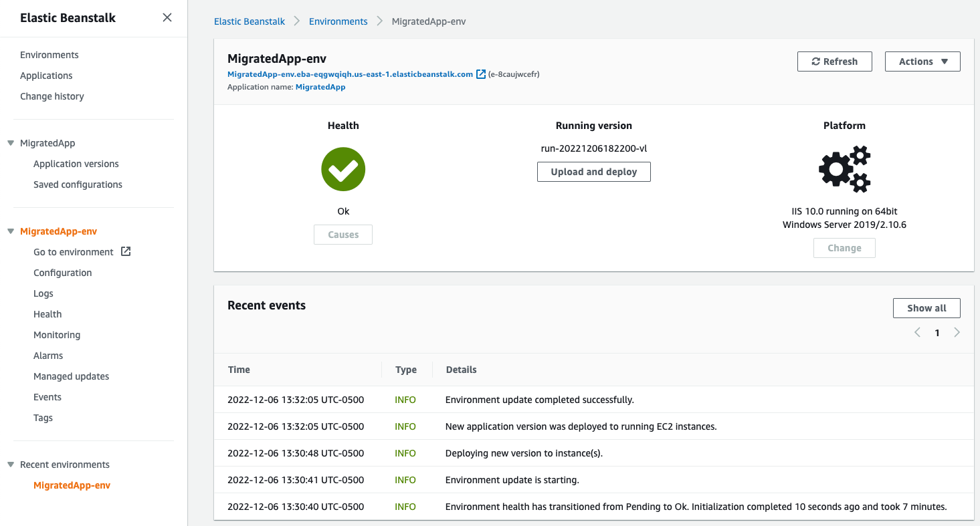Click the external link icon beside environment URL

(x=480, y=74)
